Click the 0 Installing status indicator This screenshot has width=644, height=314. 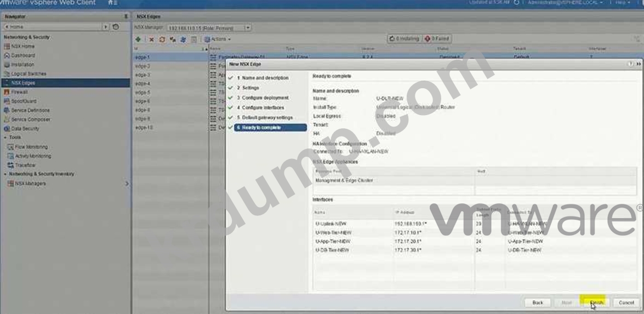[404, 38]
